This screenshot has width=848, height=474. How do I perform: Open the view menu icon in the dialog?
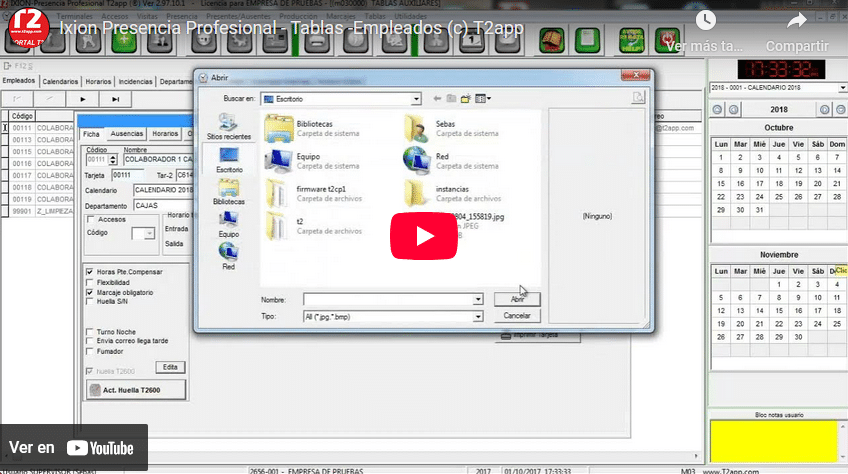[x=482, y=98]
